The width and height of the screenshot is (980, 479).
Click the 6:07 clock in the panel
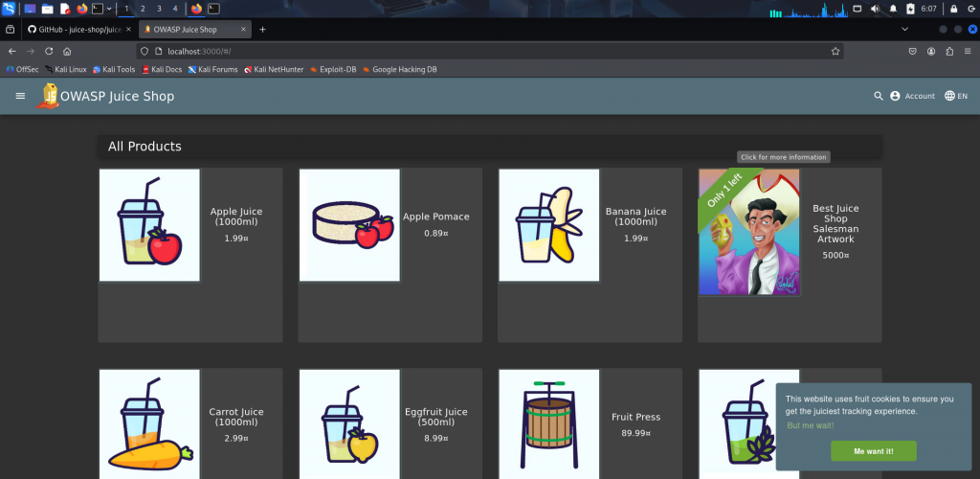coord(928,9)
